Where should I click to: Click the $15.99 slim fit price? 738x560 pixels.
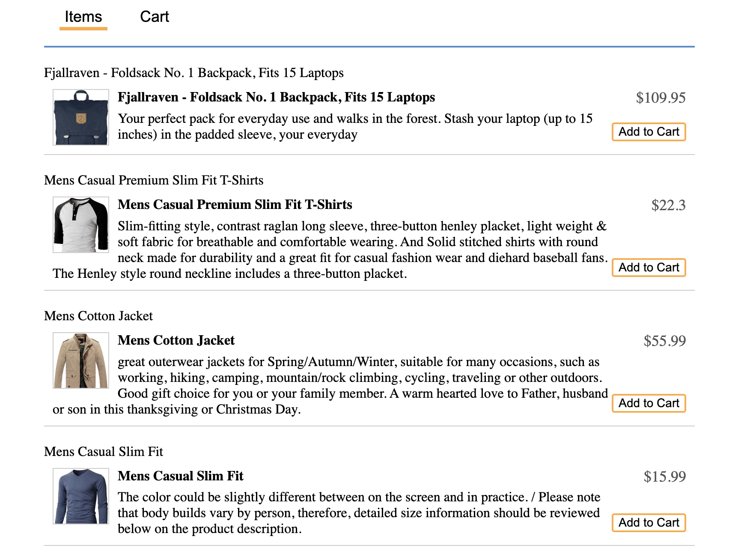point(664,477)
